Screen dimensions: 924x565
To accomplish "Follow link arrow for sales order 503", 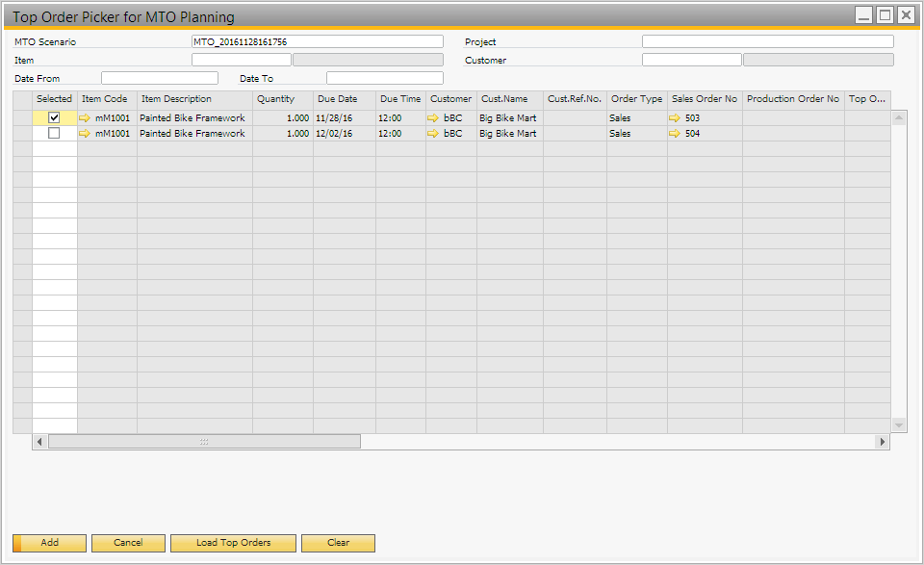I will pos(675,118).
